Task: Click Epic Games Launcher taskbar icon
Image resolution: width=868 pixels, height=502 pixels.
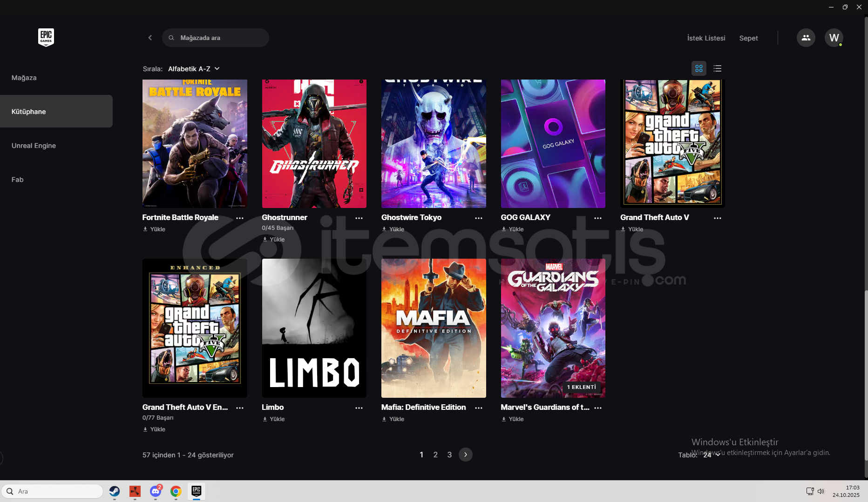Action: 197,491
